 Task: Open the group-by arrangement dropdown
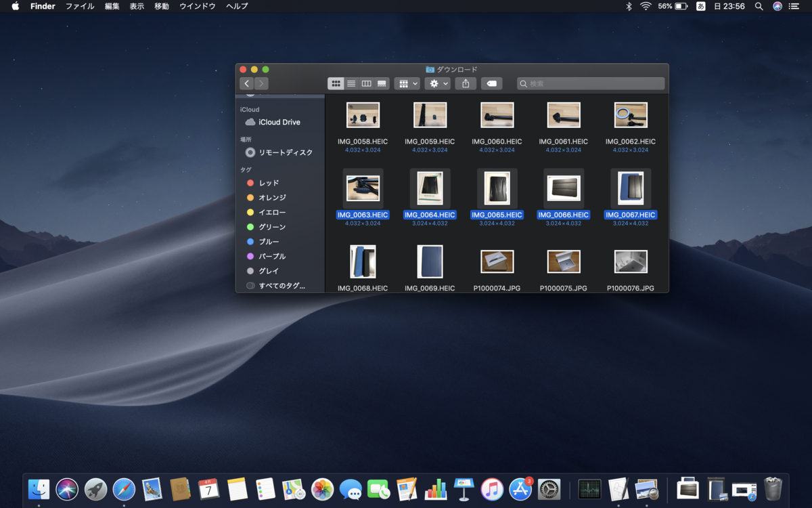[407, 83]
